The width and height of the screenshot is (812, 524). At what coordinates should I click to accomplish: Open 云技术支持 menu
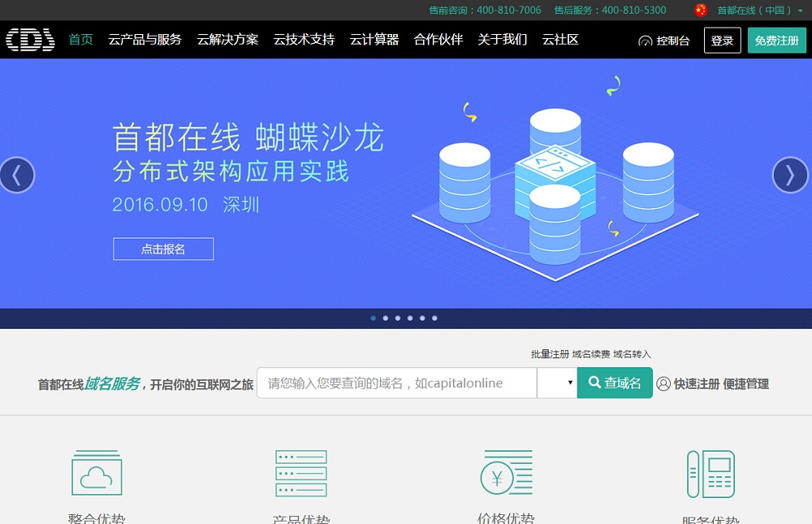pos(304,39)
